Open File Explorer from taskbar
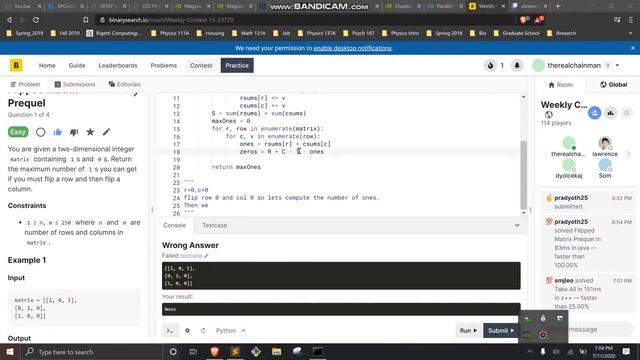Screen dimensions: 640x360 click(x=276, y=351)
